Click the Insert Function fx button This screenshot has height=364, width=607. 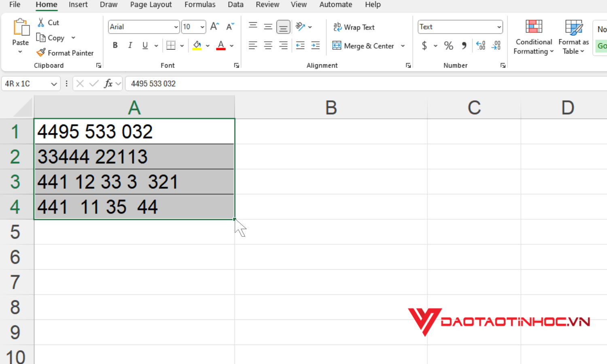click(x=108, y=84)
